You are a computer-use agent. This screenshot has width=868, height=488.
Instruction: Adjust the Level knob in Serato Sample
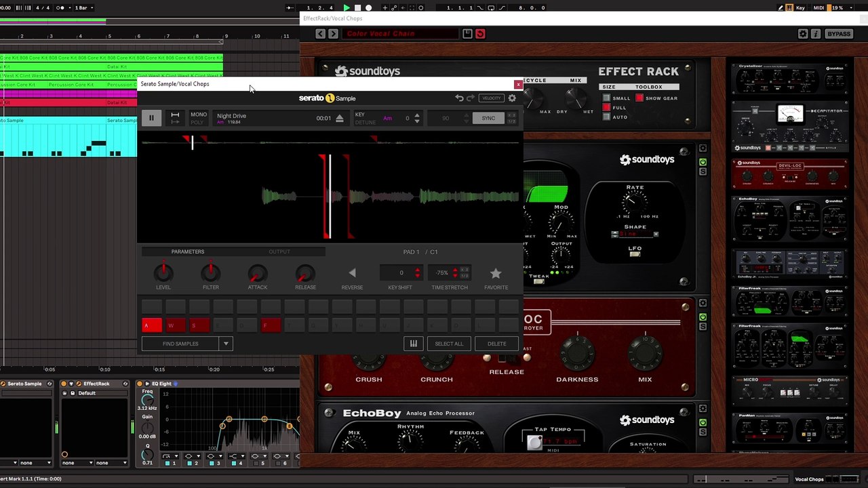[x=163, y=272]
